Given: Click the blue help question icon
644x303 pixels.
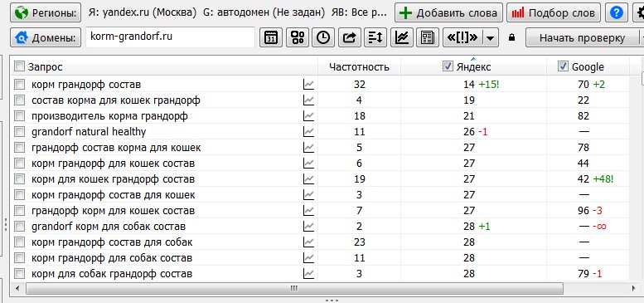Looking at the screenshot, I should pyautogui.click(x=616, y=12).
